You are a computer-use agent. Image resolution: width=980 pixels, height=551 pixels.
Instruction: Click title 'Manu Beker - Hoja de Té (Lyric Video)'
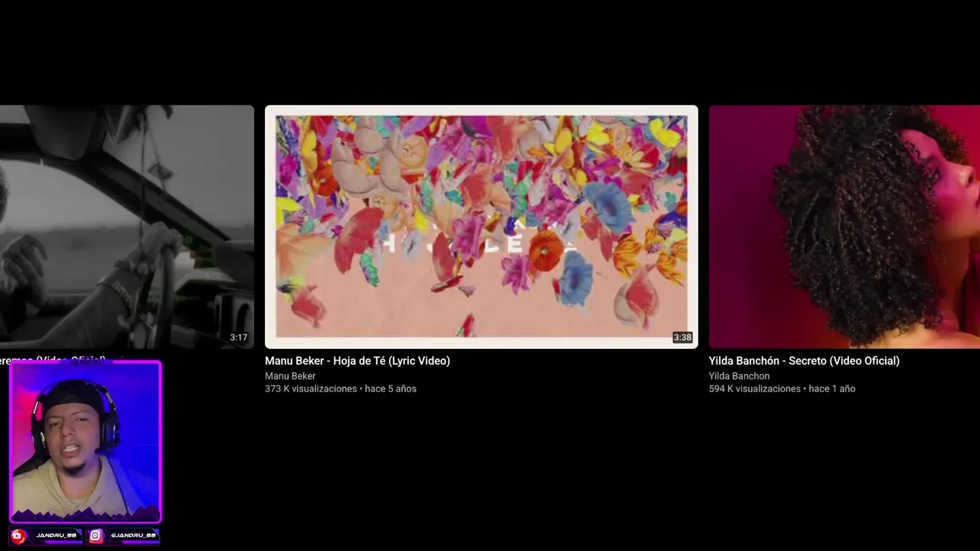point(358,360)
